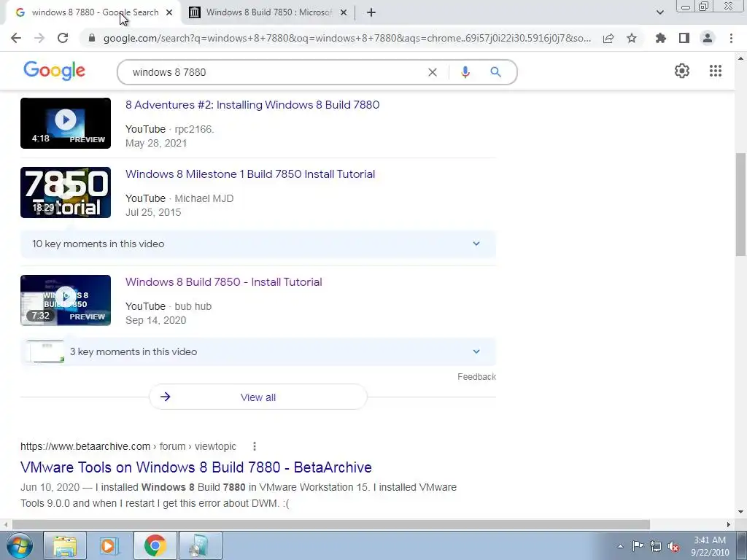
Task: Click the 'May 28, 2021' date text
Action: 156,144
